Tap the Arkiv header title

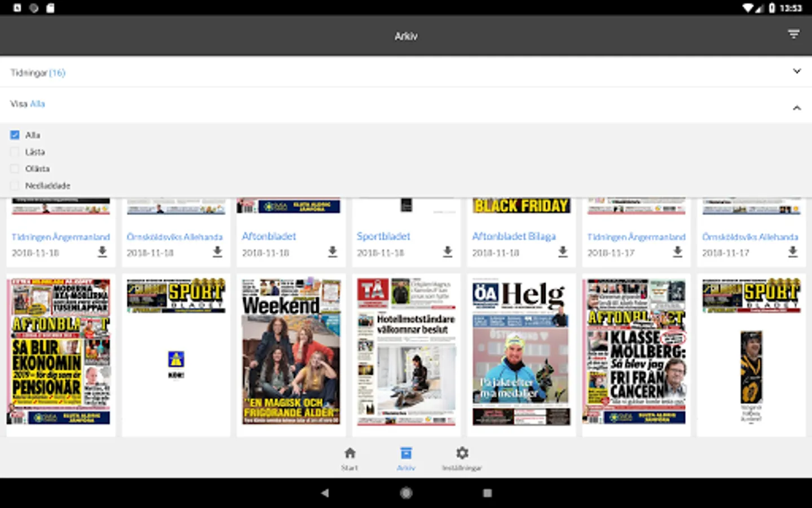coord(406,36)
